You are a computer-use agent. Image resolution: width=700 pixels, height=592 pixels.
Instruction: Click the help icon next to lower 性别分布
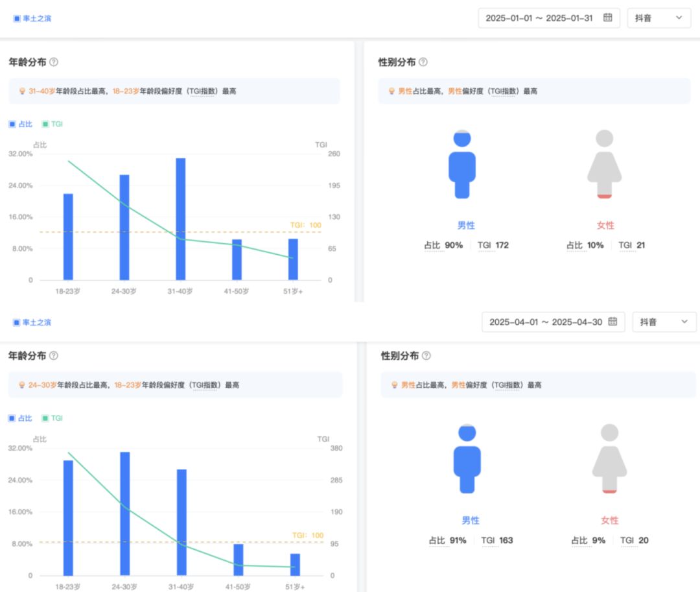(426, 356)
